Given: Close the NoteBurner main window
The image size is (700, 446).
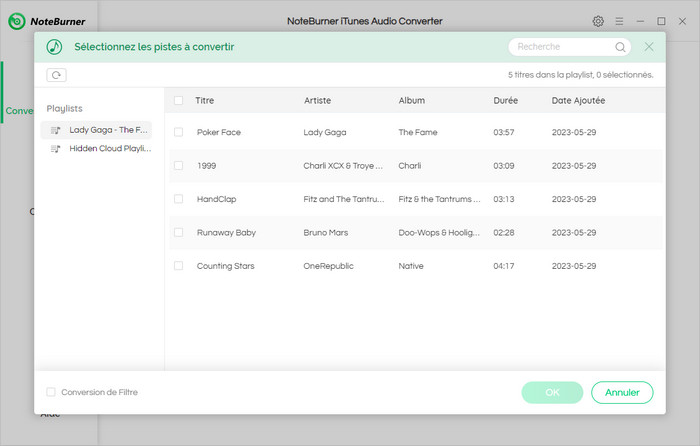Looking at the screenshot, I should [682, 21].
